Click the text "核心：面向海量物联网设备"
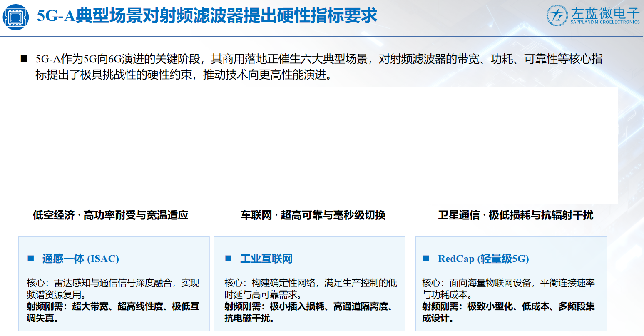 tap(477, 283)
